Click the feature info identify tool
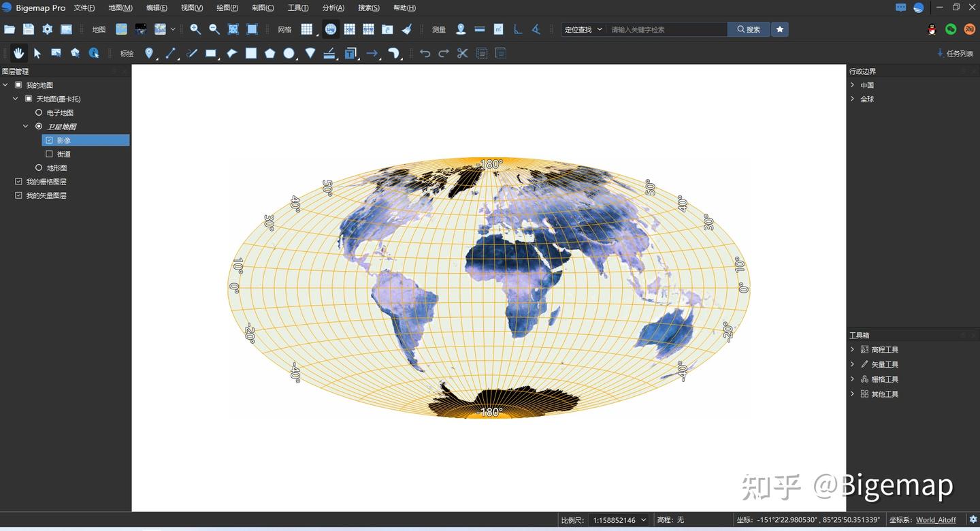Viewport: 980px width, 531px height. [94, 53]
